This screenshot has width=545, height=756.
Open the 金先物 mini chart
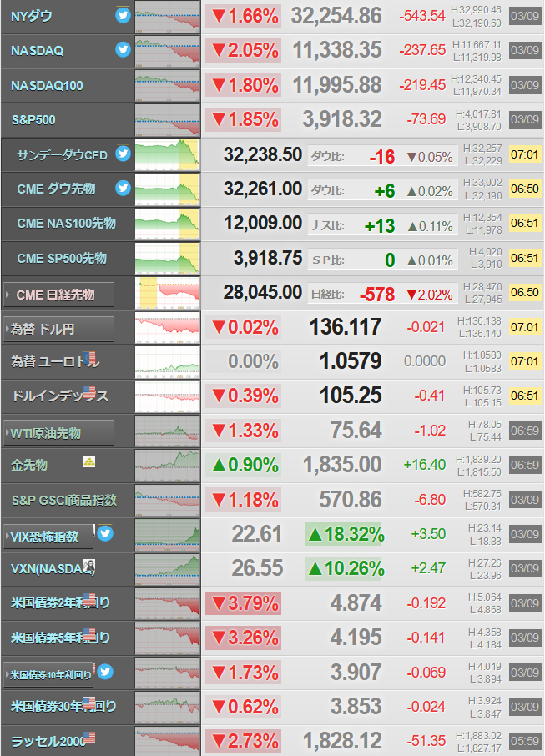click(168, 466)
